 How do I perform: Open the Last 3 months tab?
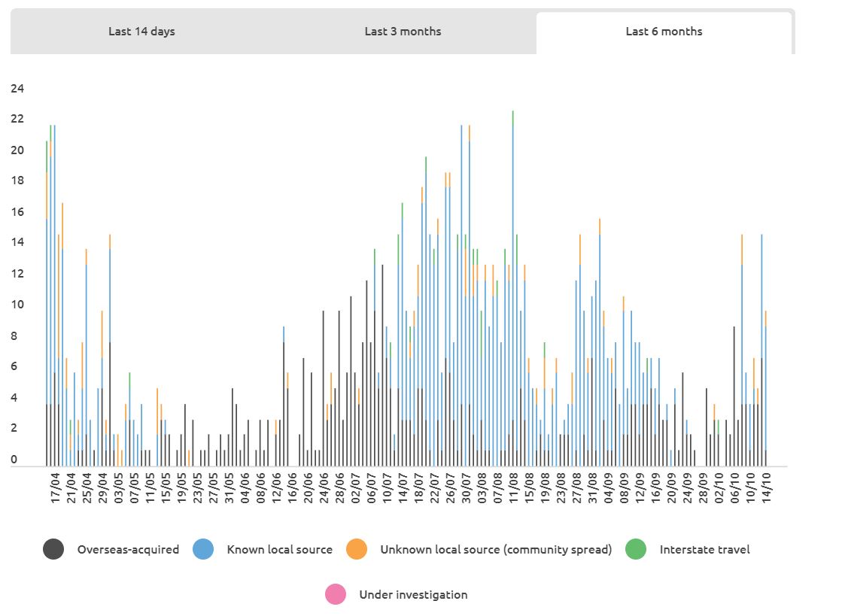coord(403,32)
